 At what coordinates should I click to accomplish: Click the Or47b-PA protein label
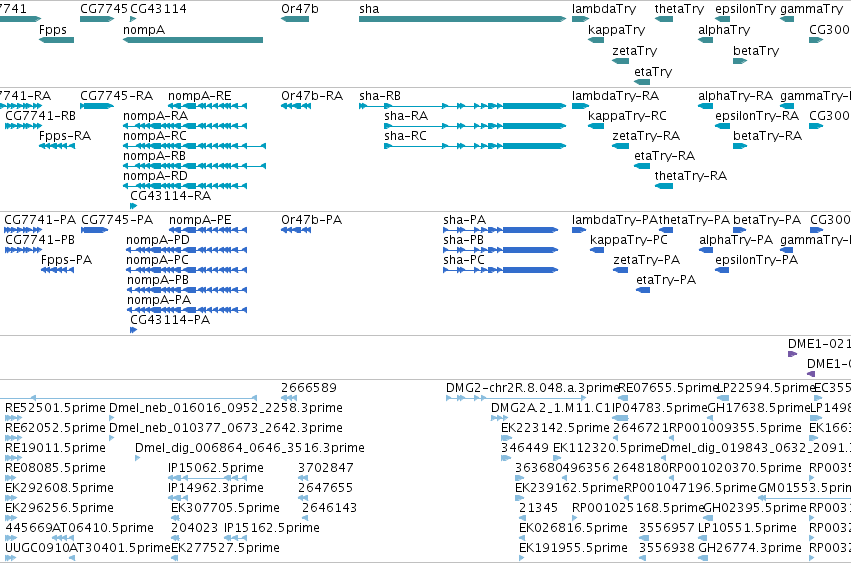(312, 220)
